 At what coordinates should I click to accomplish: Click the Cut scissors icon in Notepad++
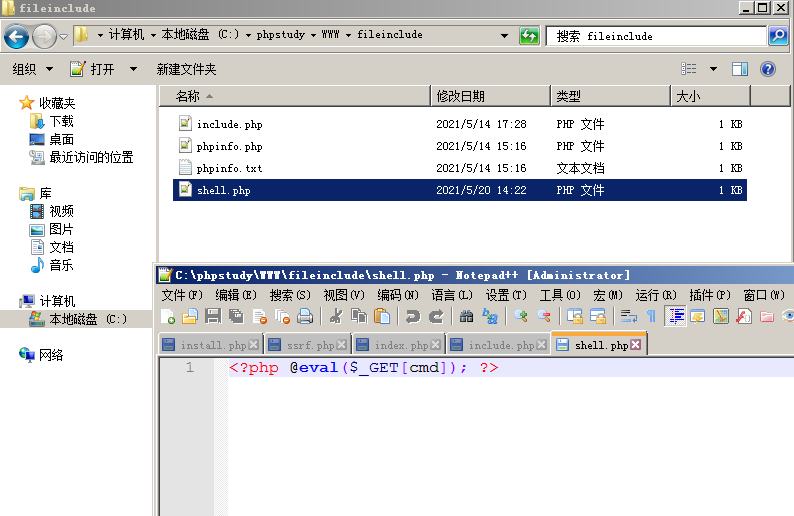335,316
